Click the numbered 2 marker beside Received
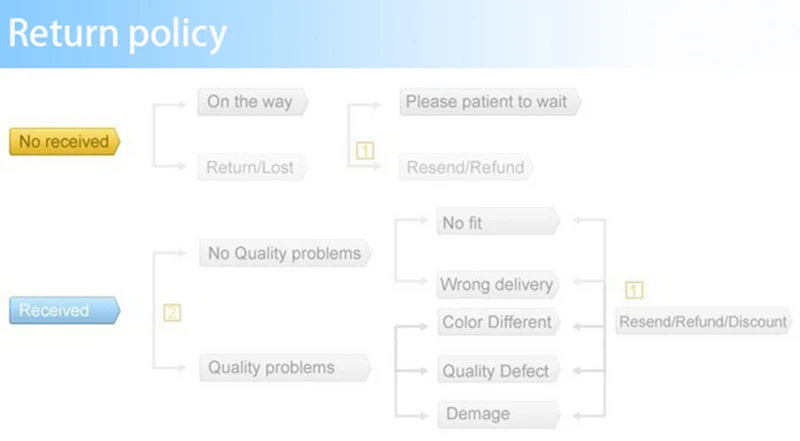The width and height of the screenshot is (800, 441). (172, 312)
